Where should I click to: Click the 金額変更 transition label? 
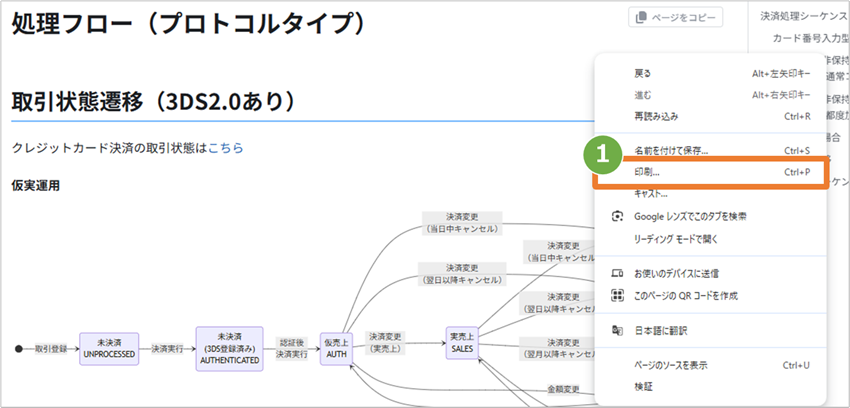pyautogui.click(x=563, y=389)
